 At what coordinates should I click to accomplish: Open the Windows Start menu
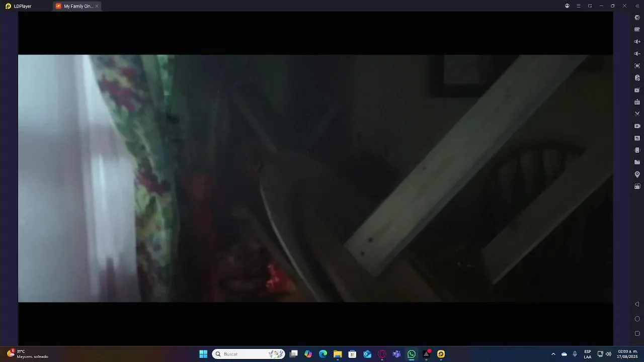tap(203, 354)
